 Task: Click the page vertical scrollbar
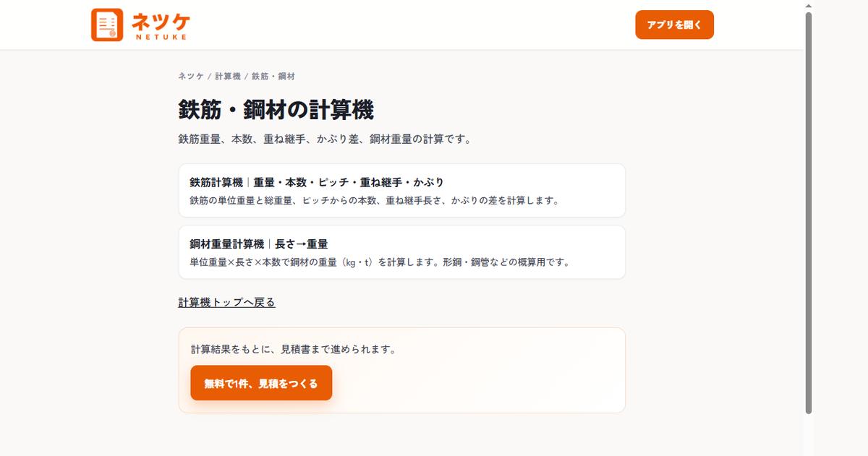click(x=809, y=213)
